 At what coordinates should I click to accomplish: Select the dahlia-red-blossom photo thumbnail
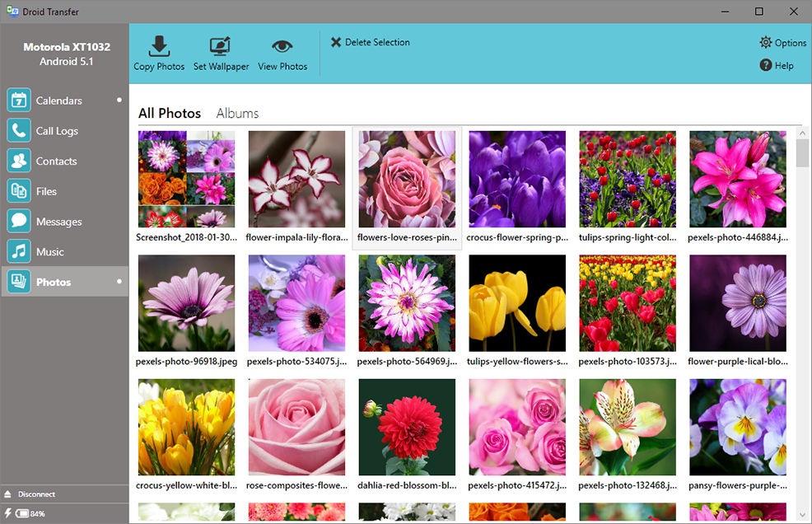click(x=407, y=427)
